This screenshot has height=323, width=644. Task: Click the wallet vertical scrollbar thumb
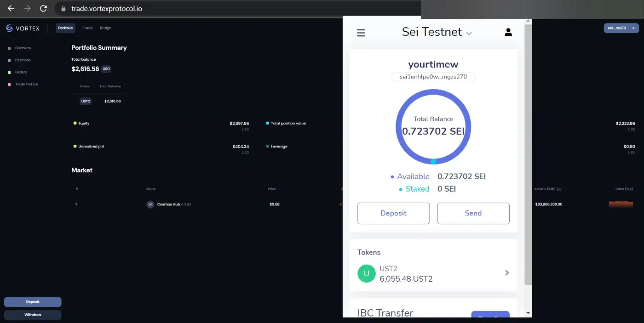click(528, 154)
